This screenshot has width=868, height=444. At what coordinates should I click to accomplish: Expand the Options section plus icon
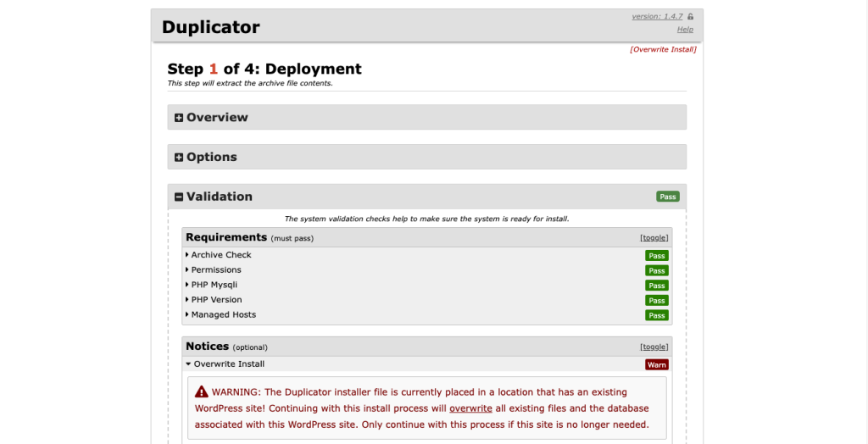[x=179, y=158]
